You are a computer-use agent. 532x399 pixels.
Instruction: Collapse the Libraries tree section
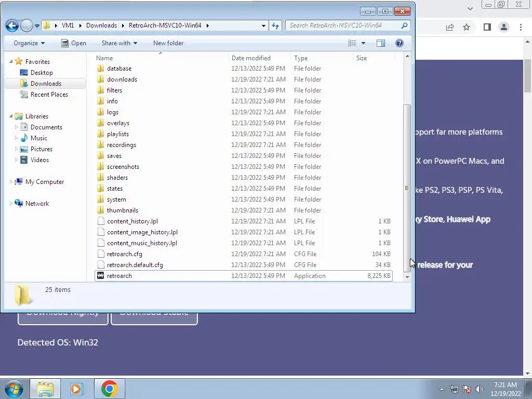[x=11, y=116]
